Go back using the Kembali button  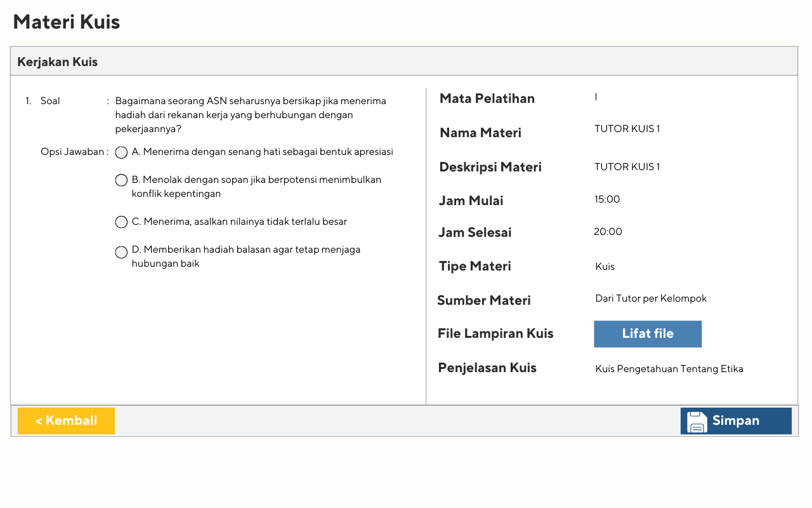pos(66,421)
